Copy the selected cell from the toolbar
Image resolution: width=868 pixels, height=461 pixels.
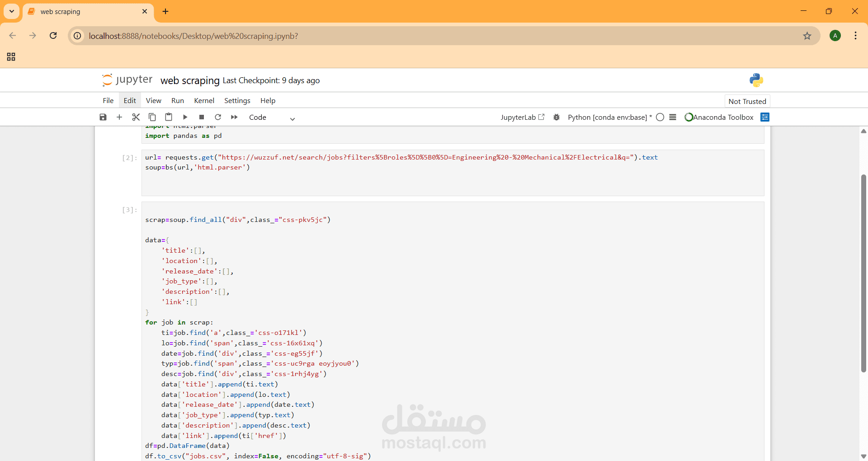click(152, 117)
